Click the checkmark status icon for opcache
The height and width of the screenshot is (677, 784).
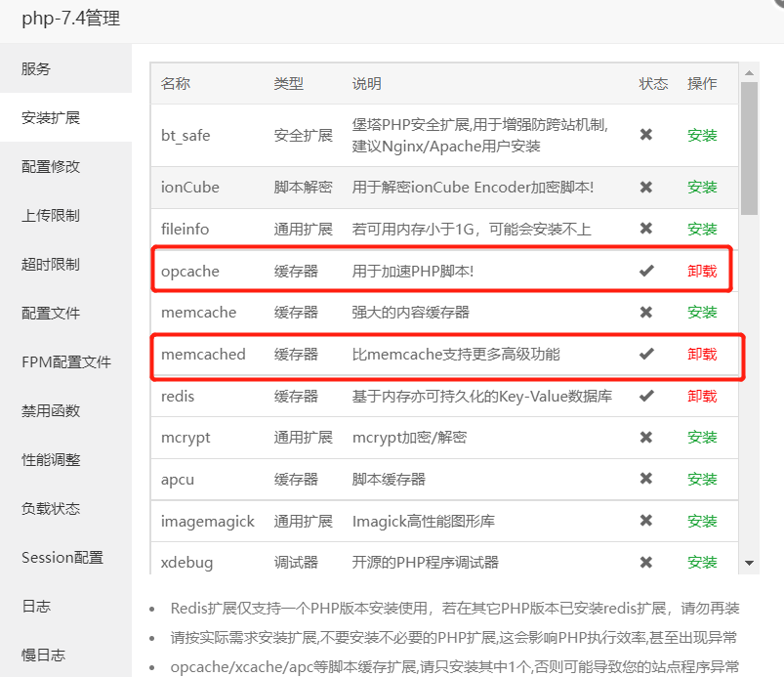click(646, 271)
